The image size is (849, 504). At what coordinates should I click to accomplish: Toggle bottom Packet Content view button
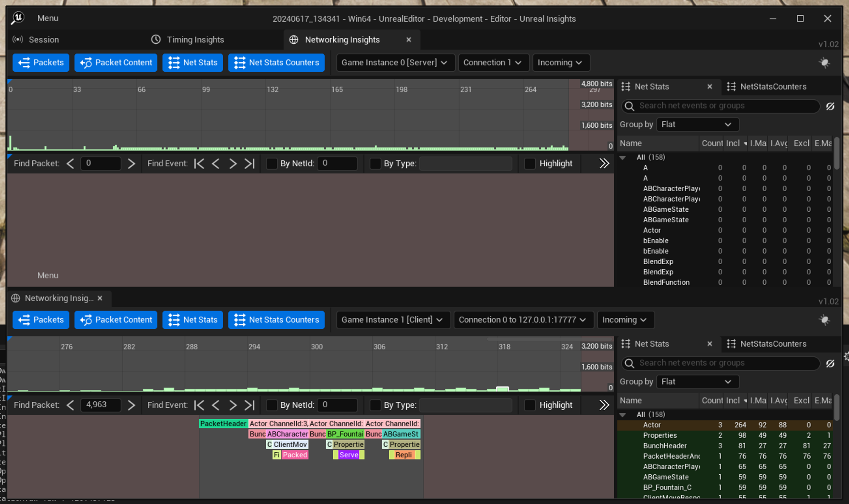pyautogui.click(x=116, y=320)
